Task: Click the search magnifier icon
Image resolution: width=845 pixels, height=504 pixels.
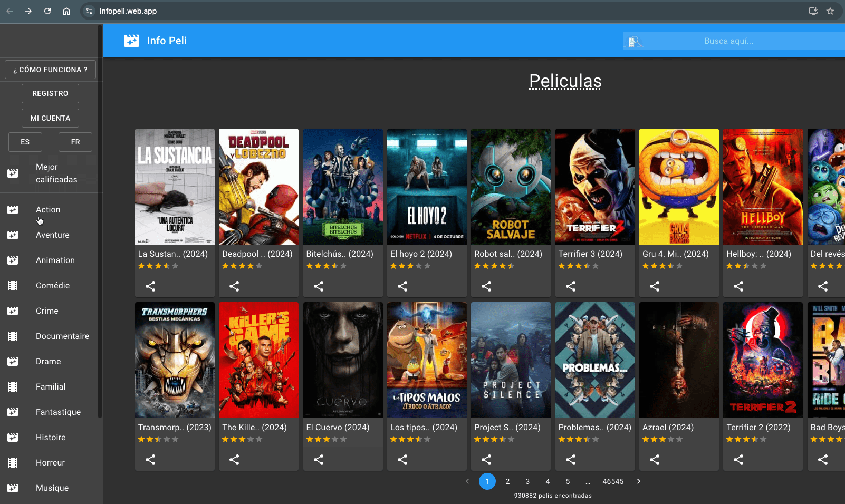Action: coord(635,41)
